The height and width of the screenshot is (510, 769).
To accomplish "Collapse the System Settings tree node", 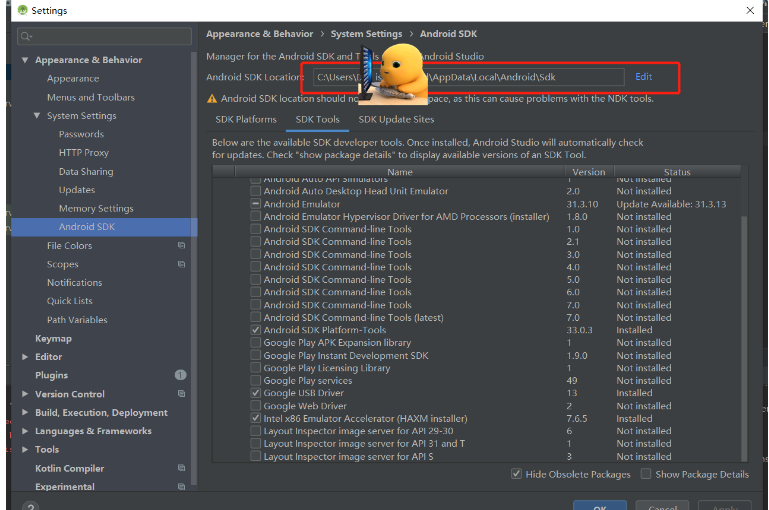I will (x=37, y=116).
